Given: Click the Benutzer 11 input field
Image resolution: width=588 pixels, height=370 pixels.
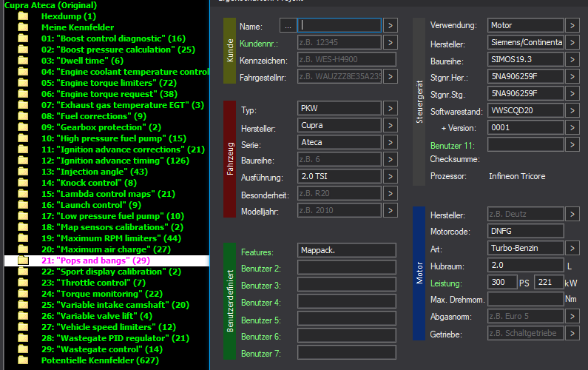Looking at the screenshot, I should coord(526,144).
